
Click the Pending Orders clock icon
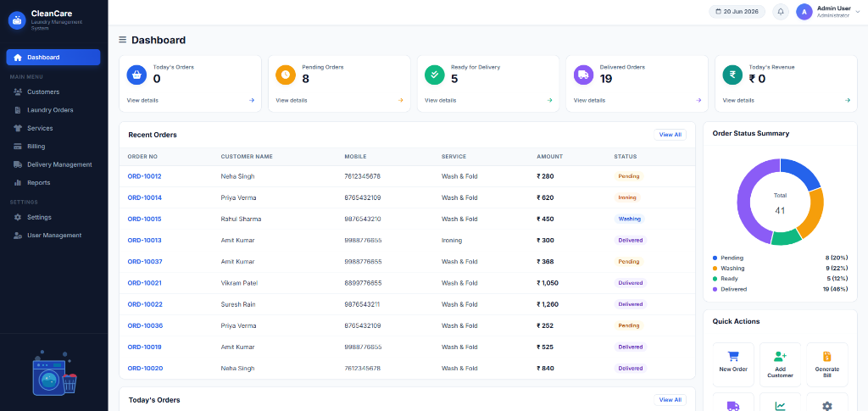click(x=286, y=75)
